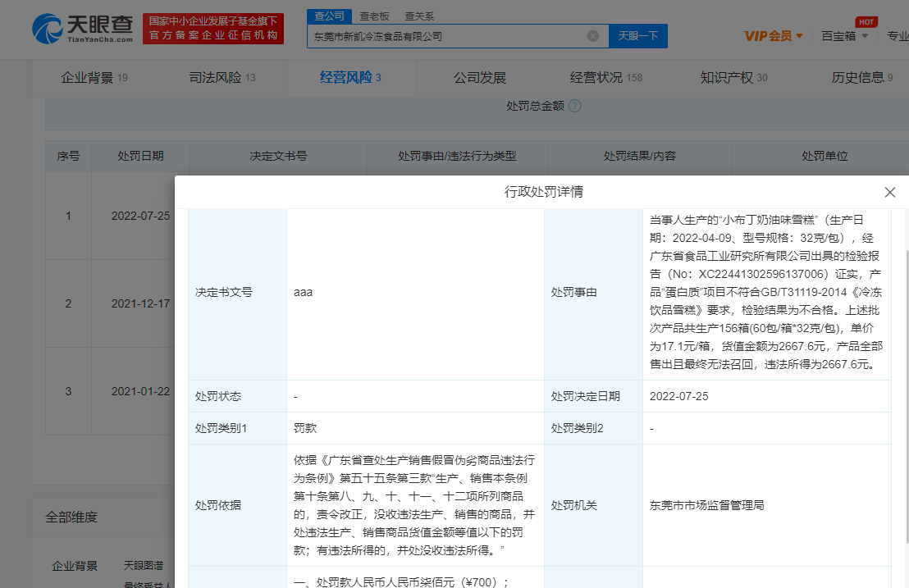The height and width of the screenshot is (588, 909).
Task: Click the 处罚机关 label
Action: [x=574, y=505]
